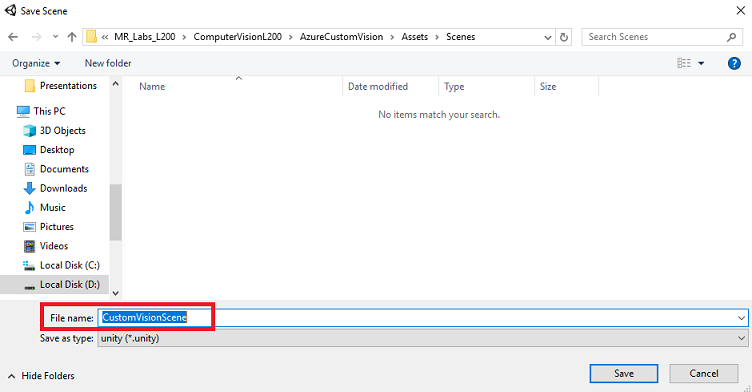Go up one folder level arrow
Screen dimensions: 752x392
coord(72,37)
